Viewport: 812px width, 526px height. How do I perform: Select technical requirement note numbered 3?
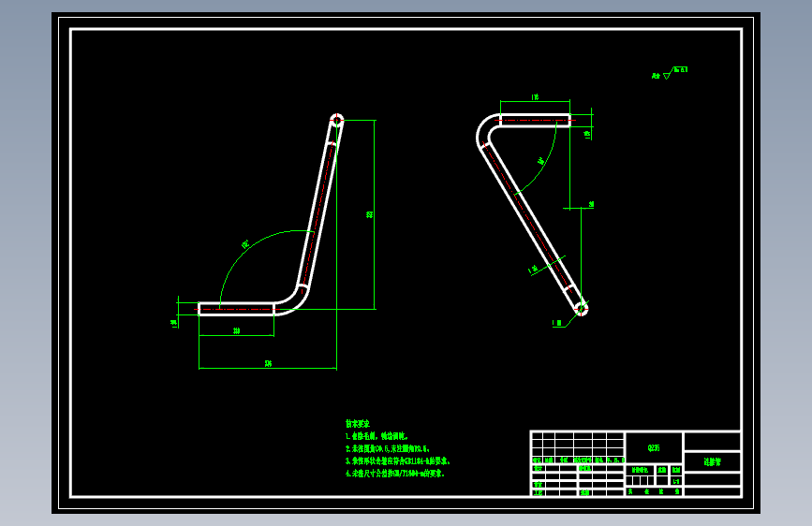pyautogui.click(x=398, y=460)
